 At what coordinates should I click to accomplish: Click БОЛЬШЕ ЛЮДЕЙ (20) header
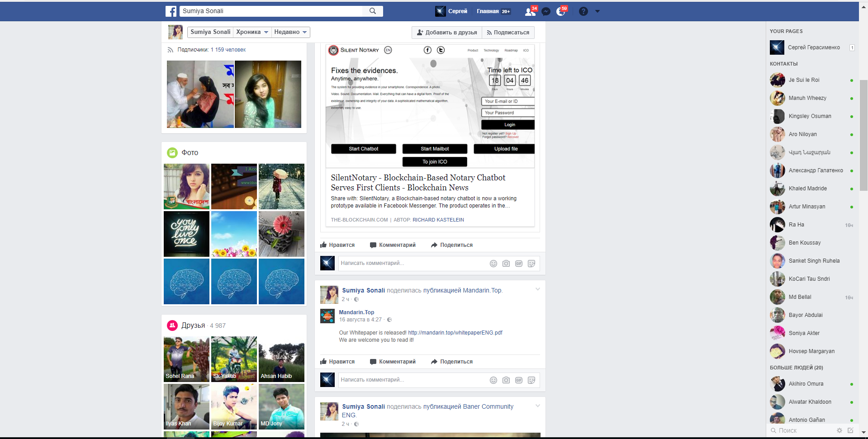click(x=797, y=368)
